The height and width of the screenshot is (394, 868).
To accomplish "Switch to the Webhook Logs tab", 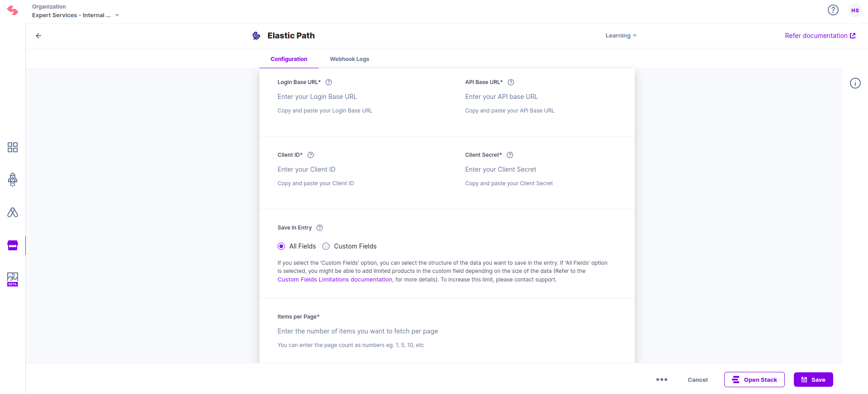I will point(349,59).
